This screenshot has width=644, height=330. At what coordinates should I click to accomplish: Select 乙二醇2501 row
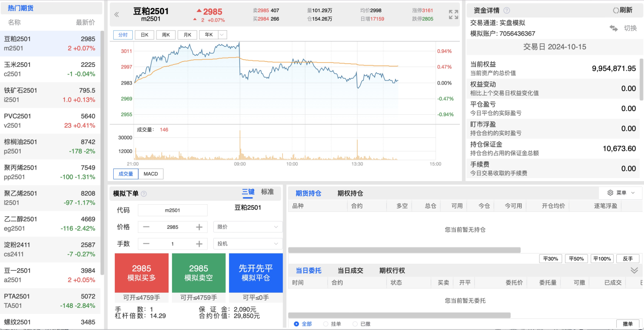click(x=50, y=224)
